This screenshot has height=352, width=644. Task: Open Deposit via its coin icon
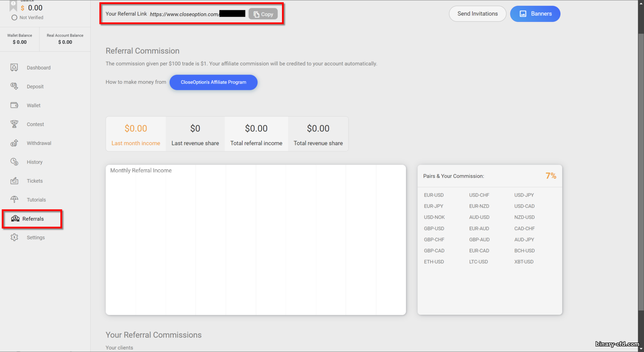tap(14, 86)
